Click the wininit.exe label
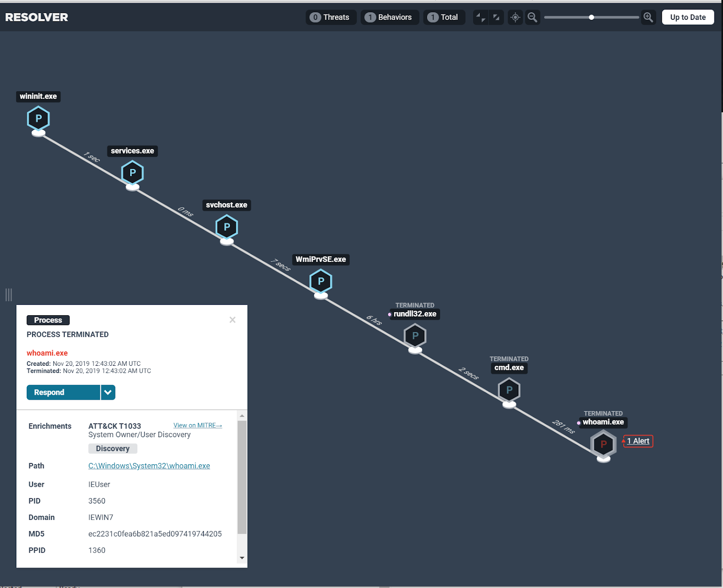This screenshot has height=588, width=723. tap(38, 96)
